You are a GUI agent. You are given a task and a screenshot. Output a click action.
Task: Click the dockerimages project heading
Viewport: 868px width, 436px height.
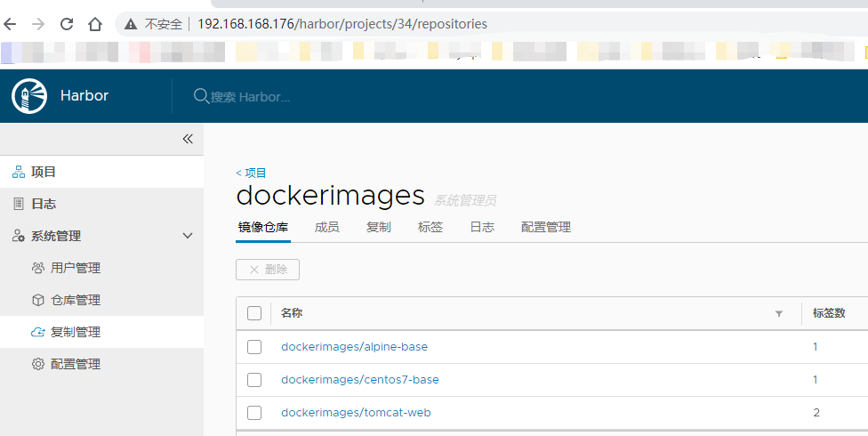pyautogui.click(x=331, y=196)
